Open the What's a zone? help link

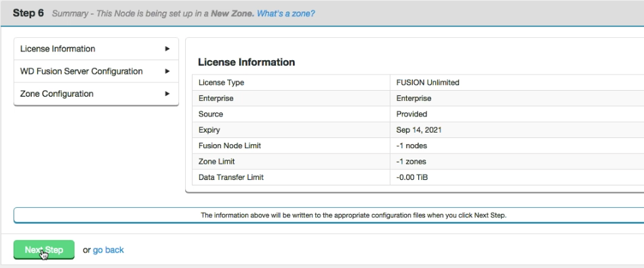point(286,14)
